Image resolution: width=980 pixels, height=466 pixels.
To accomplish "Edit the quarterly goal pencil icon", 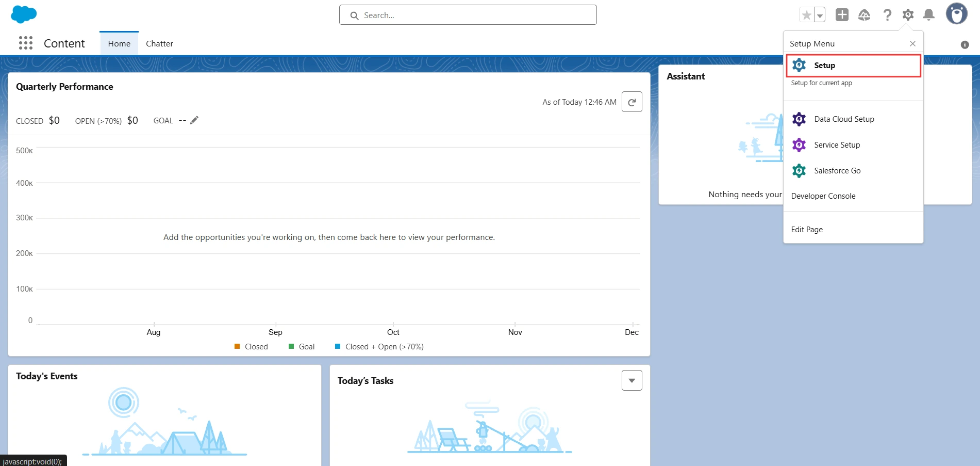I will coord(194,120).
